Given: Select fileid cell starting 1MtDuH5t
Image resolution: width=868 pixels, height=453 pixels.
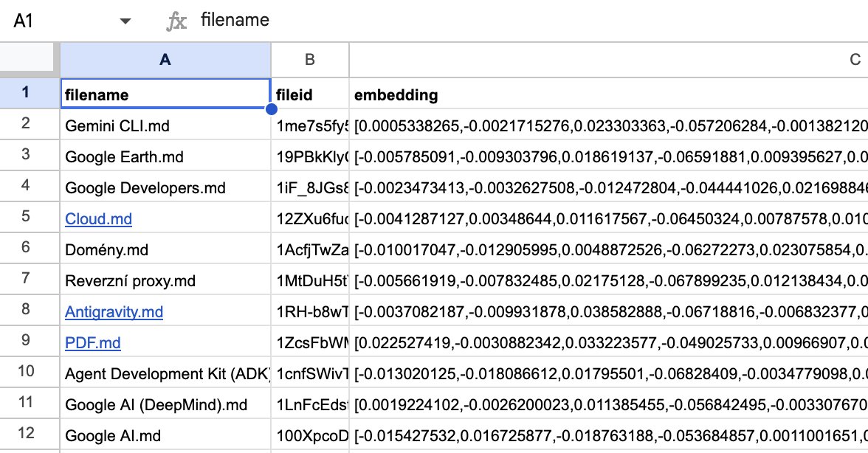Looking at the screenshot, I should click(310, 280).
